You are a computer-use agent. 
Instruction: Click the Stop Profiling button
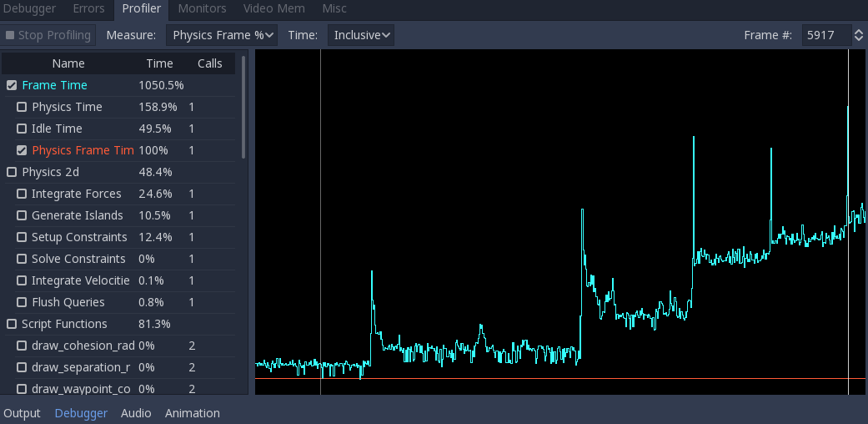click(48, 35)
